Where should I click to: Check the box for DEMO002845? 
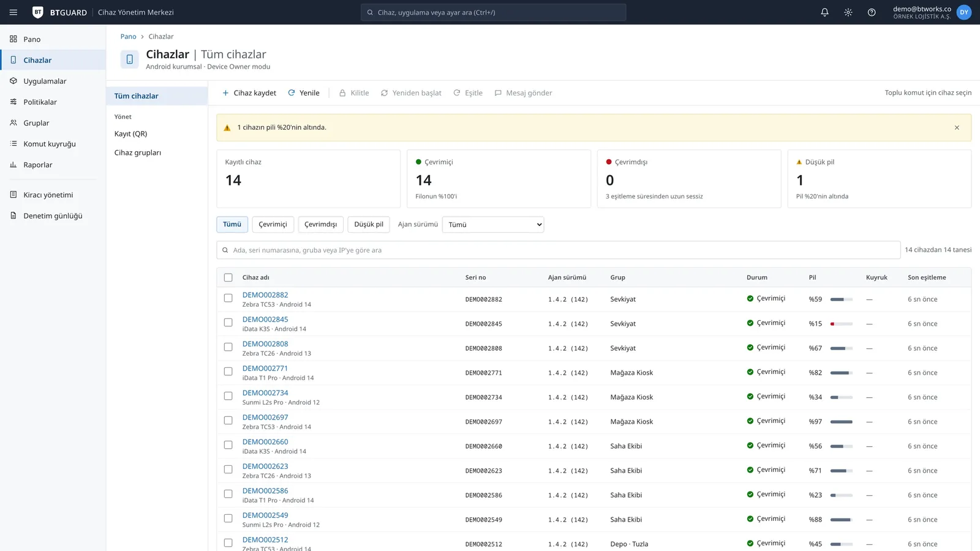pos(228,323)
